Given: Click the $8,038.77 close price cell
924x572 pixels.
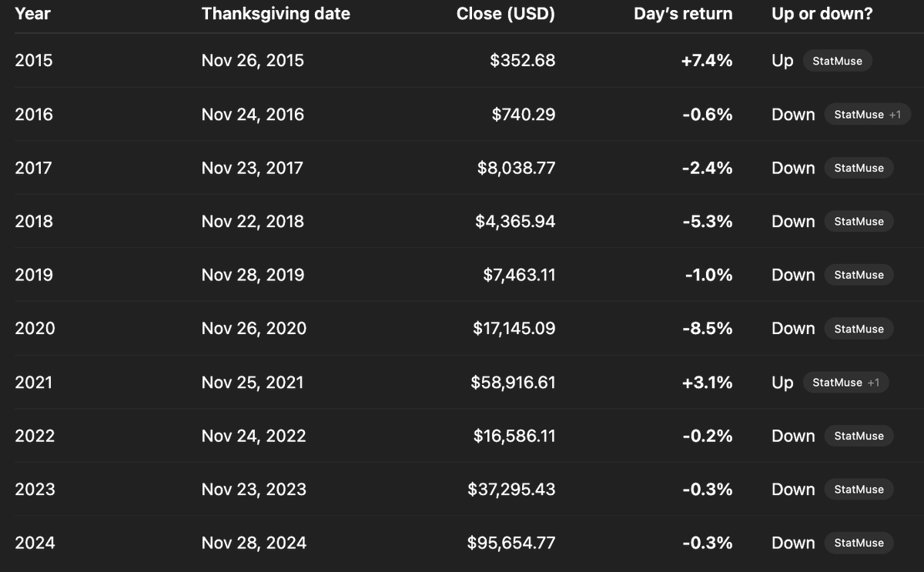Looking at the screenshot, I should tap(516, 168).
